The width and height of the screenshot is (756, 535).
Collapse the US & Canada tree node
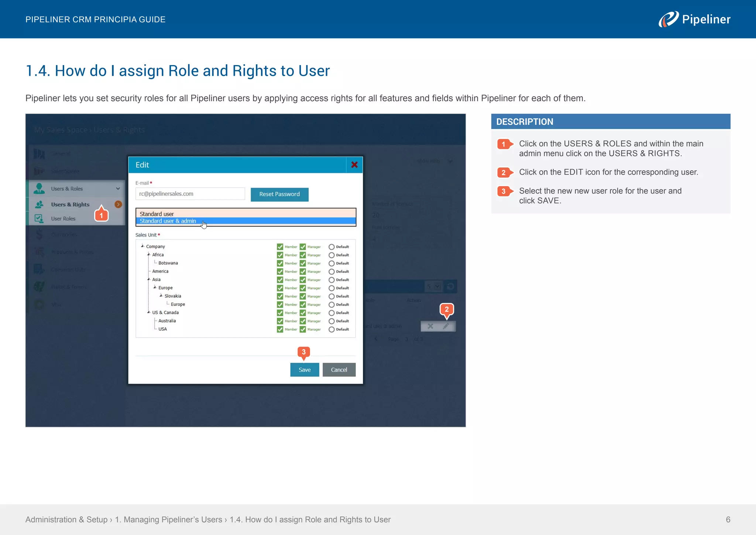click(x=148, y=312)
